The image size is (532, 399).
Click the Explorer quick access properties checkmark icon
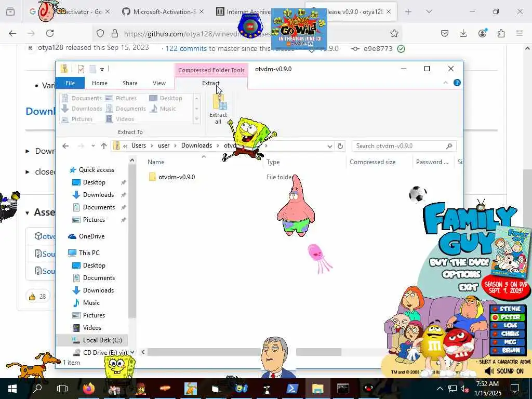[81, 69]
